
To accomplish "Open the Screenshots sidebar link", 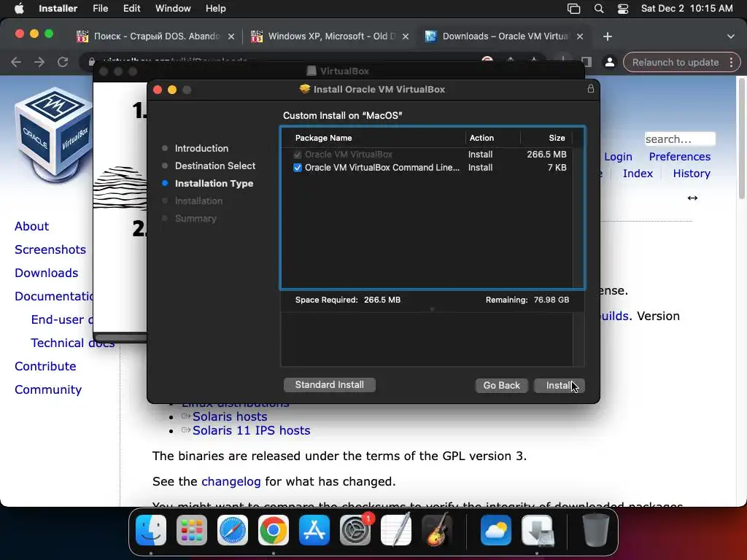I will (x=50, y=249).
